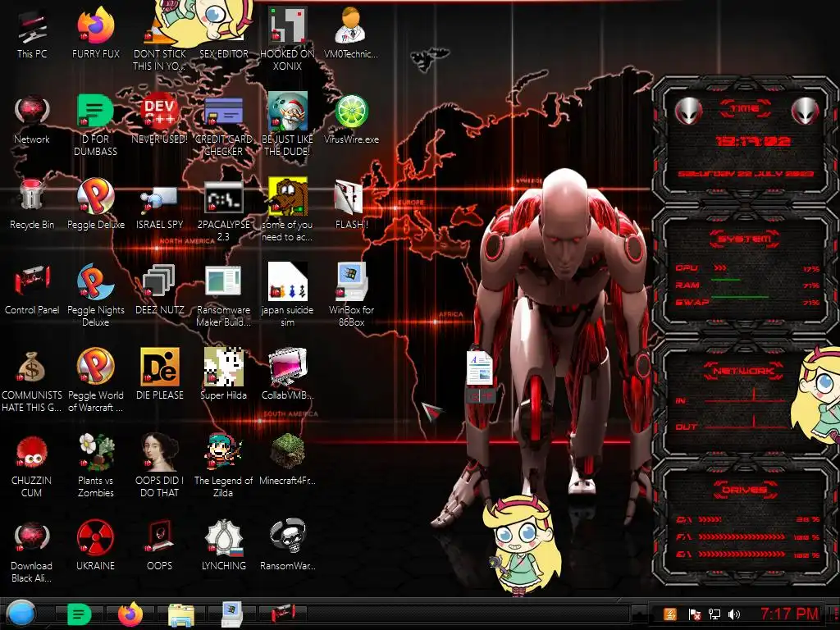Image resolution: width=840 pixels, height=630 pixels.
Task: Launch Peggle Nights Deluxe
Action: pyautogui.click(x=95, y=294)
